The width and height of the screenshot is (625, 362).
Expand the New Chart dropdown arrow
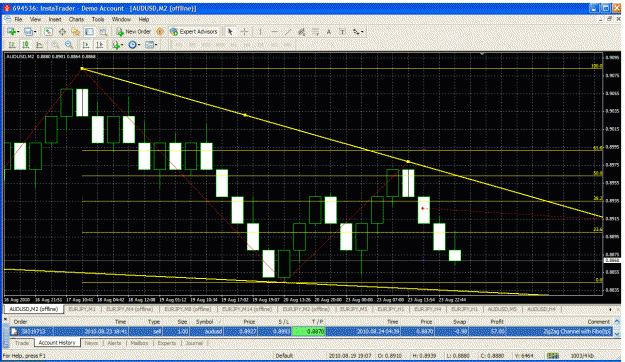pos(18,32)
